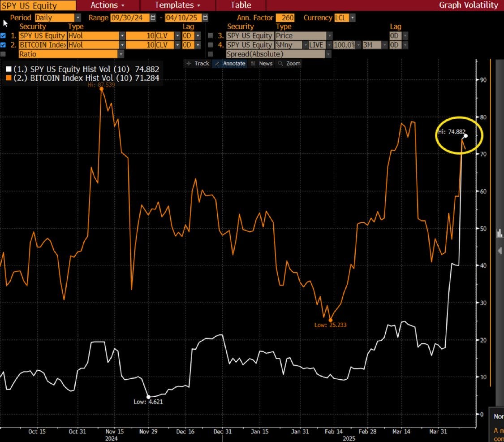
Task: Enable series 4 SPY %Mny checkbox
Action: coord(210,45)
